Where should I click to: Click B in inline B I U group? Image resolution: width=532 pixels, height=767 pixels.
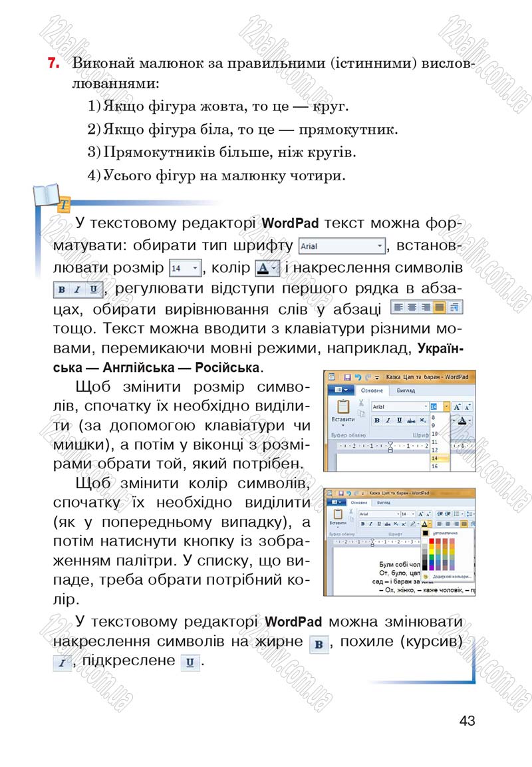(x=62, y=289)
